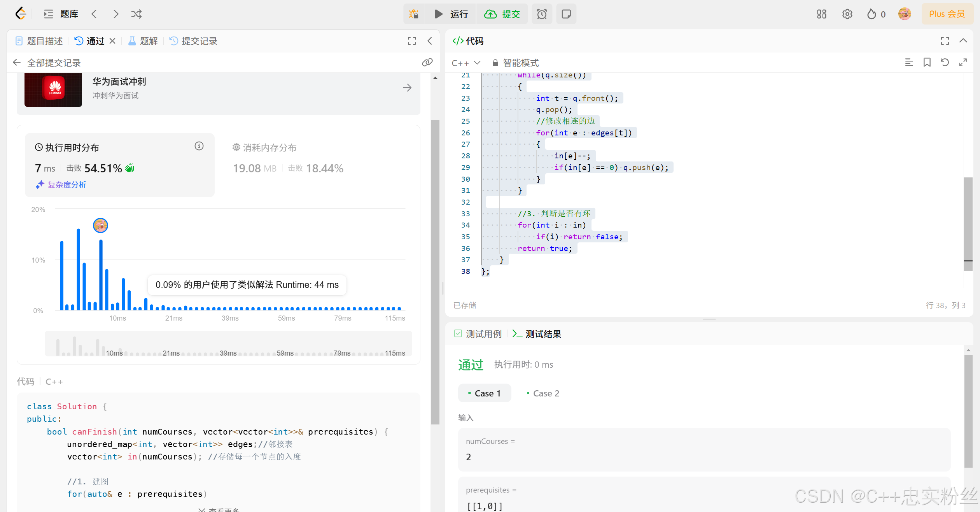Viewport: 980px width, 512px height.
Task: Click the prerequisites input value box
Action: click(704, 494)
